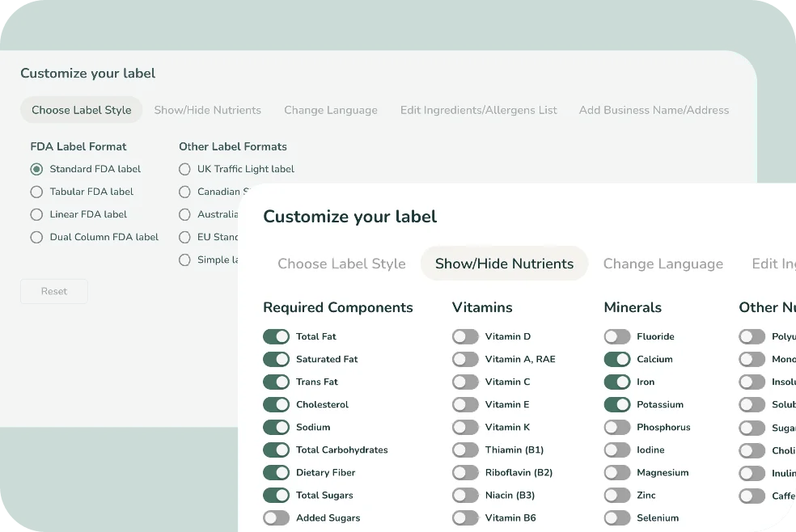Toggle Riboflavin (B2) on
The image size is (796, 532).
pos(465,472)
